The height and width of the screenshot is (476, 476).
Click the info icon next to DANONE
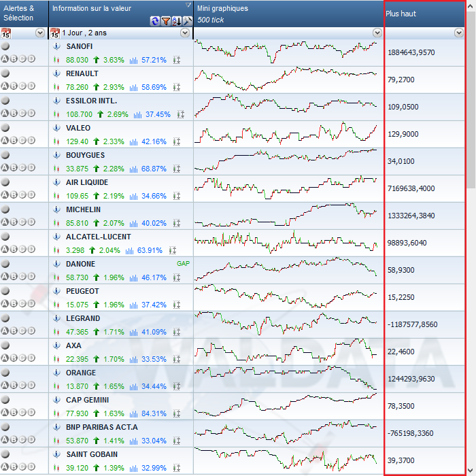56,264
